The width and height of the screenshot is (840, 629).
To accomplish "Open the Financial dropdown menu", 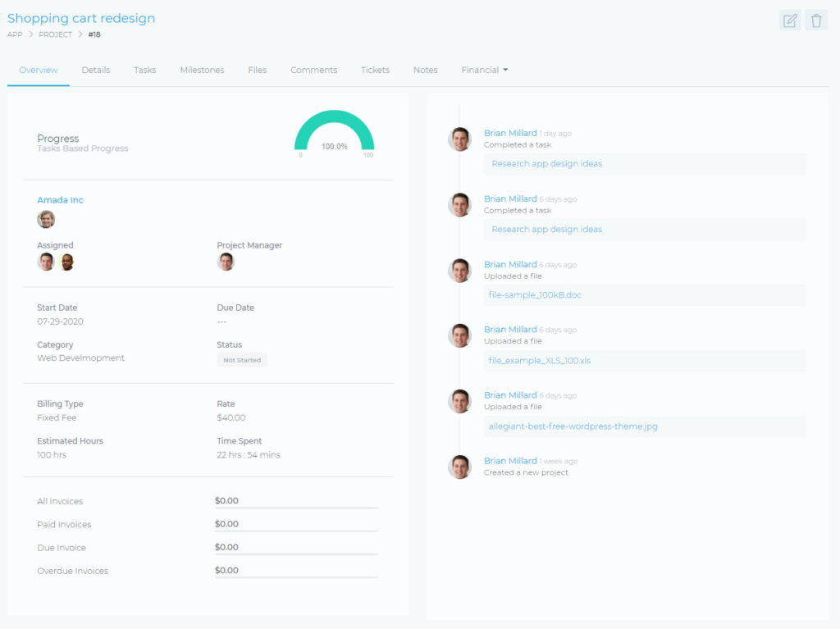I will (484, 71).
